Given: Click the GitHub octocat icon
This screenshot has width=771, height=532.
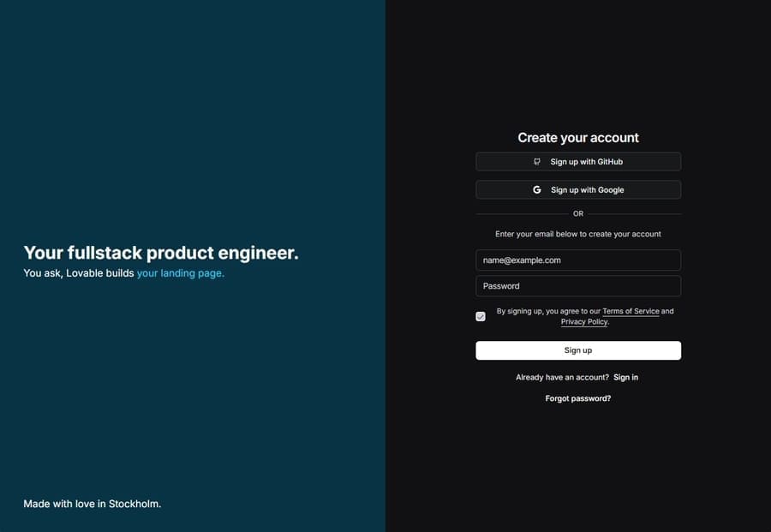Looking at the screenshot, I should click(537, 162).
